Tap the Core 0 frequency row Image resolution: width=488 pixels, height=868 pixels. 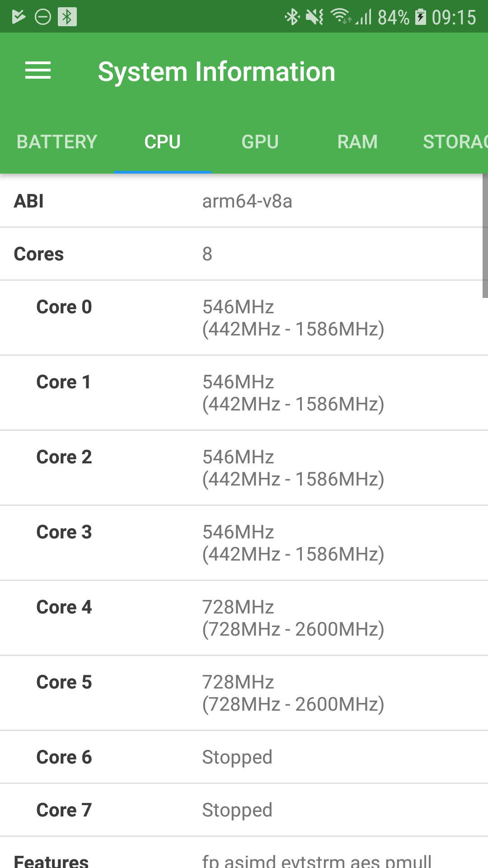[x=244, y=318]
